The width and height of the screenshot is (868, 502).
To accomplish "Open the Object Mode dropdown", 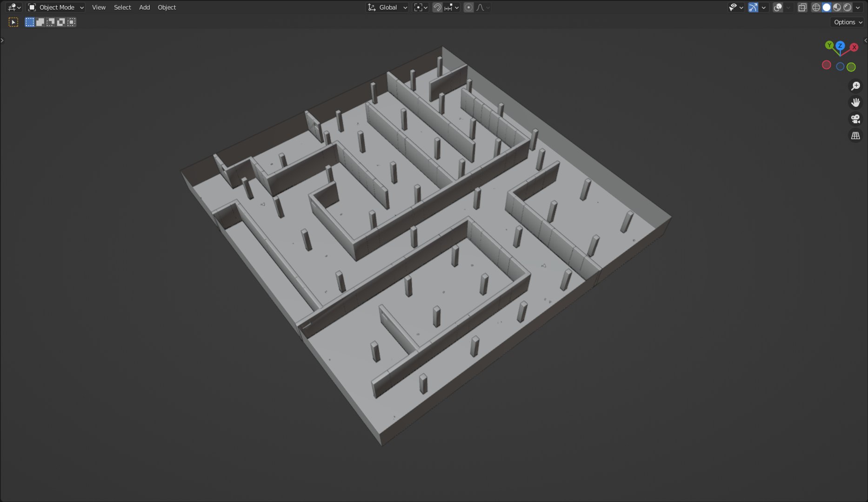I will click(x=56, y=7).
